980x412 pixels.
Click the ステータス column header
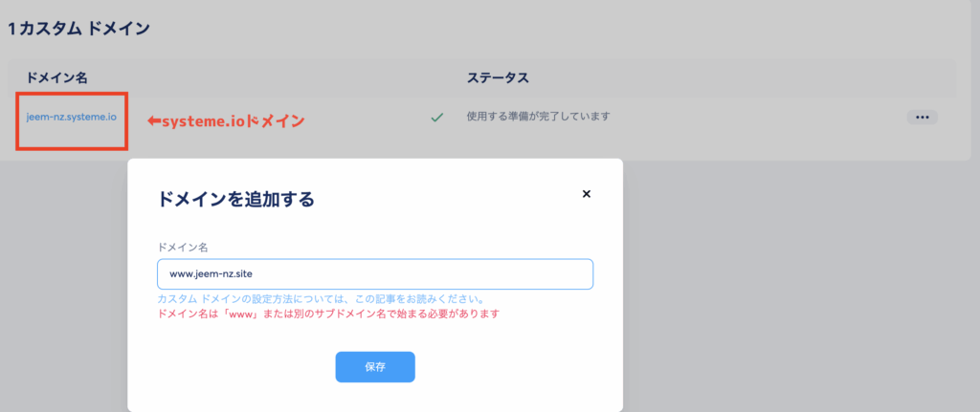click(x=498, y=76)
